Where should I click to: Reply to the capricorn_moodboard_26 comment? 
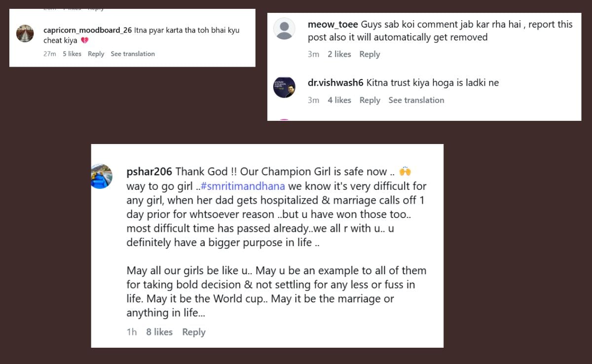[x=96, y=54]
